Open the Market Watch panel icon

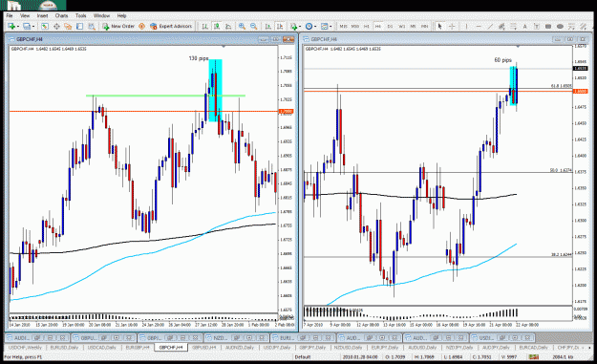(x=45, y=26)
